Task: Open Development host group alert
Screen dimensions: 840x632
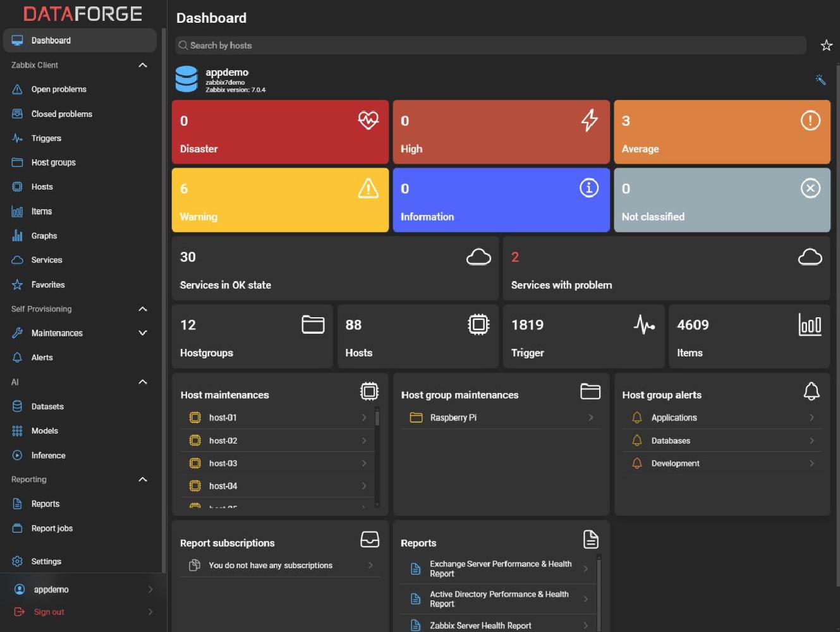Action: (x=722, y=463)
